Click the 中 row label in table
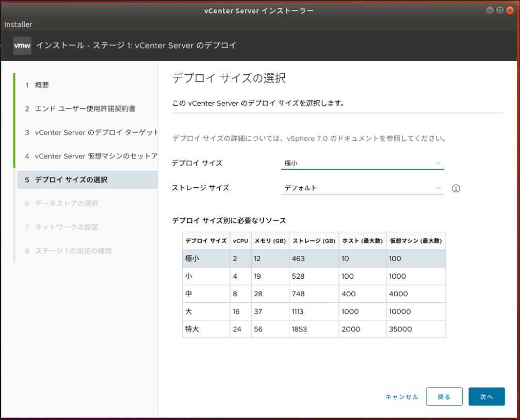Viewport: 520px width, 420px height. coord(189,294)
